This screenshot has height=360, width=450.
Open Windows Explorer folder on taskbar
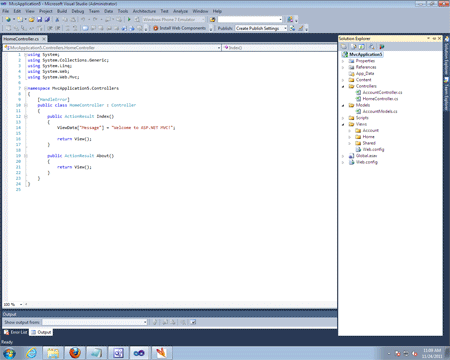click(53, 353)
